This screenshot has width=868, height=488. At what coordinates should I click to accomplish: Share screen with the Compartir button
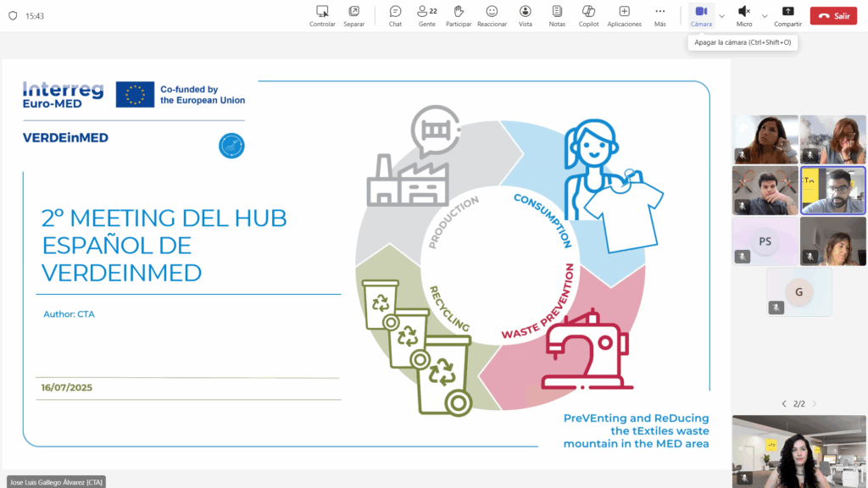787,16
